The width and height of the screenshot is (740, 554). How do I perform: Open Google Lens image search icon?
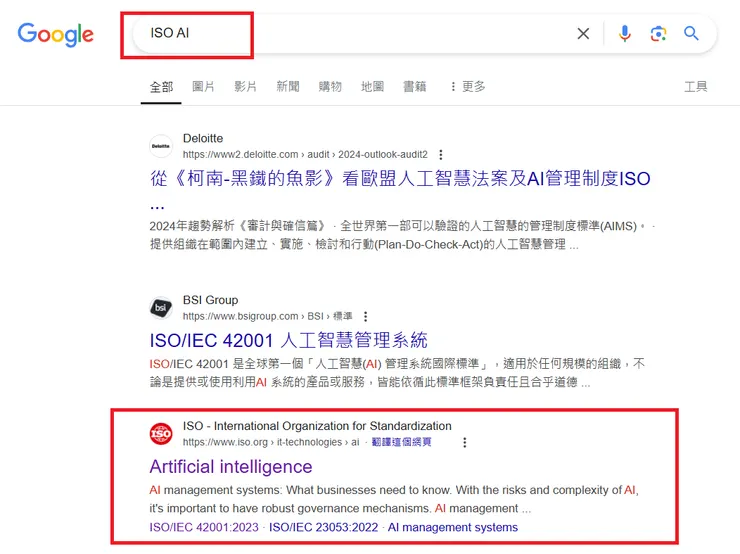[658, 34]
